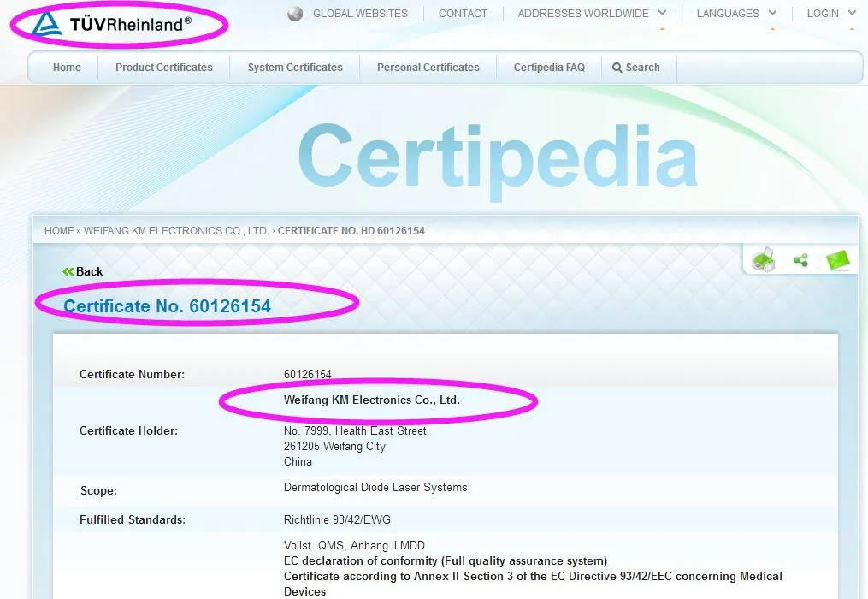Image resolution: width=868 pixels, height=599 pixels.
Task: Click the Contact link
Action: (463, 14)
